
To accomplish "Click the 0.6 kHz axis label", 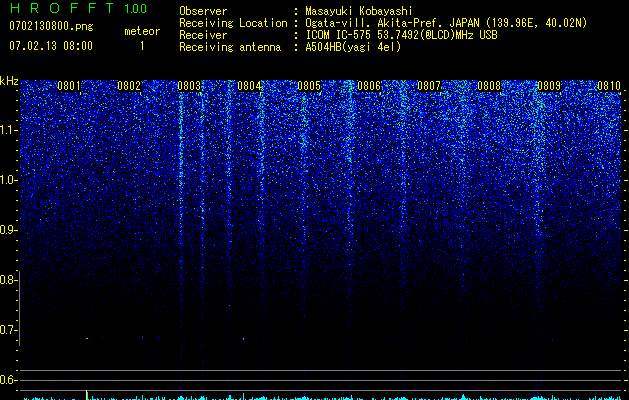I will [9, 380].
